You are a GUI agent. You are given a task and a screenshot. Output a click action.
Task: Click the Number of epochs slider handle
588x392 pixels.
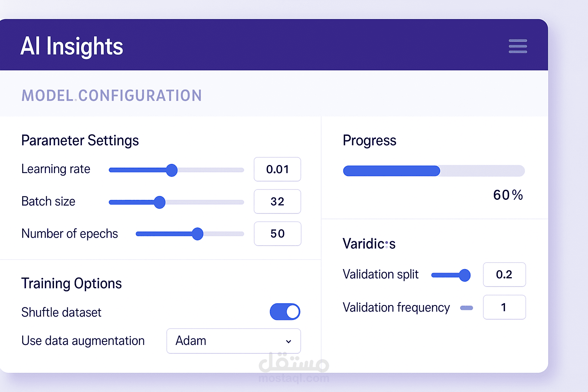(198, 234)
